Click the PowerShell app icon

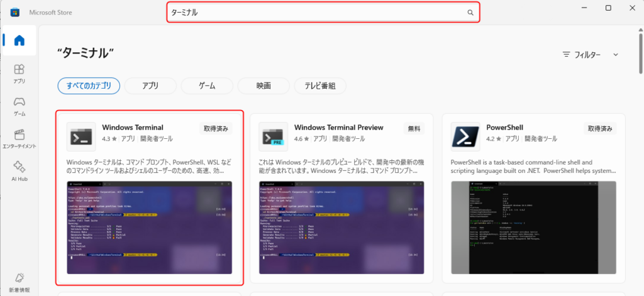tap(465, 136)
